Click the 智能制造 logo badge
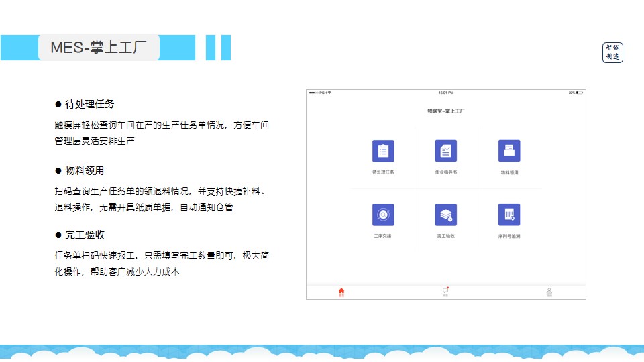The image size is (644, 362). point(612,52)
